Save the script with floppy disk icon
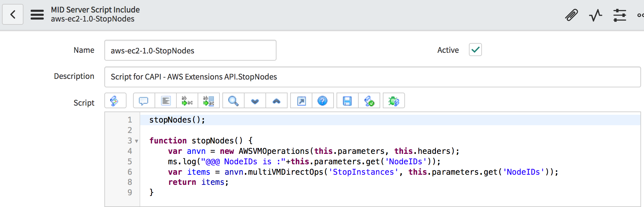 pyautogui.click(x=347, y=101)
